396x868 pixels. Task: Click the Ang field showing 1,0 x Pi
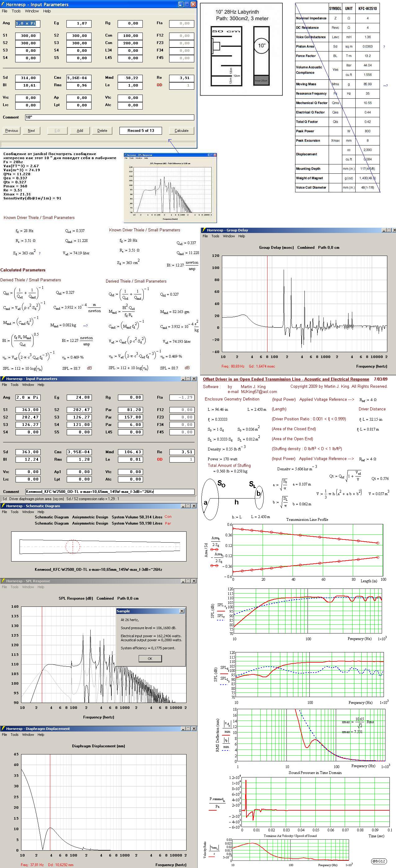point(28,24)
